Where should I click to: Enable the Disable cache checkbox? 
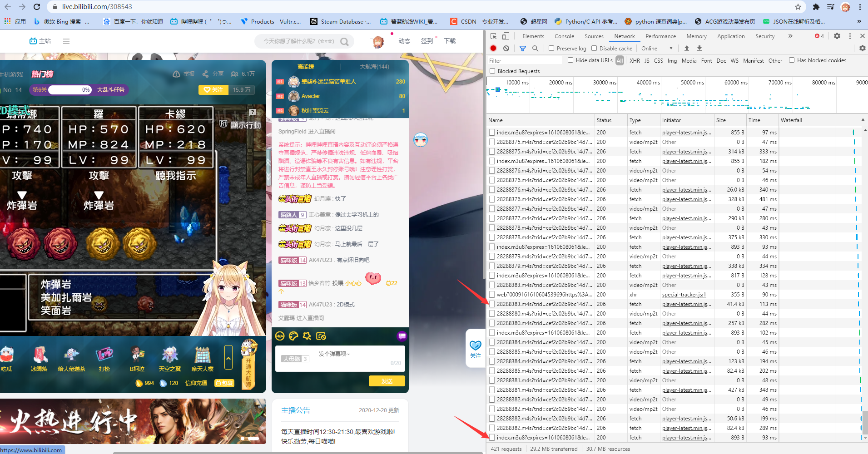point(594,48)
